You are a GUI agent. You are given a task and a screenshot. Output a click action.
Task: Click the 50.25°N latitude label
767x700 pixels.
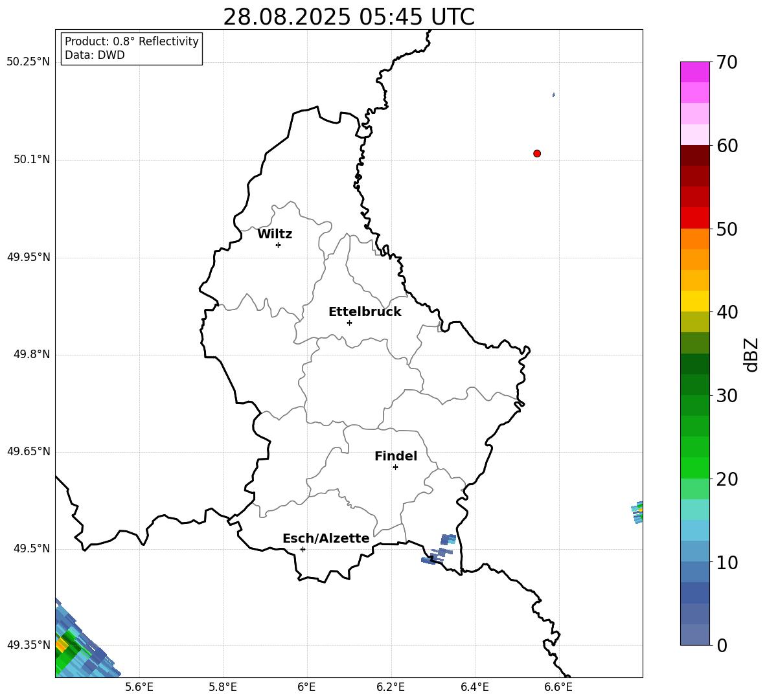point(28,62)
